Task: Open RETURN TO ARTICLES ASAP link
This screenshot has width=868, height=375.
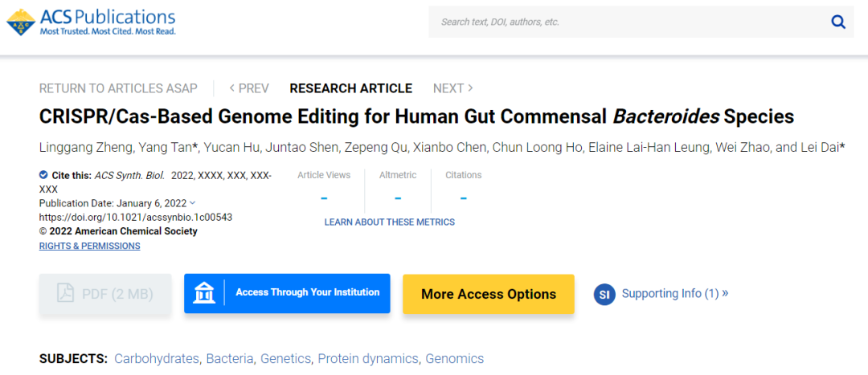Action: tap(117, 88)
